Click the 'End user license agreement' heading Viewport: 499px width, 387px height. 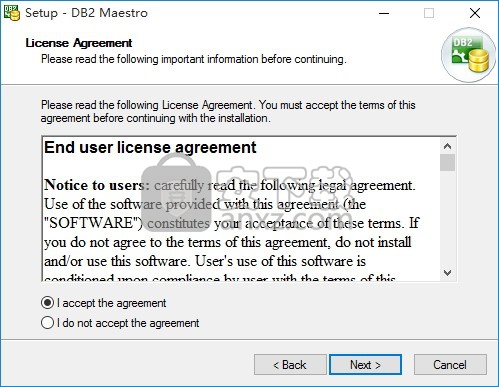150,147
